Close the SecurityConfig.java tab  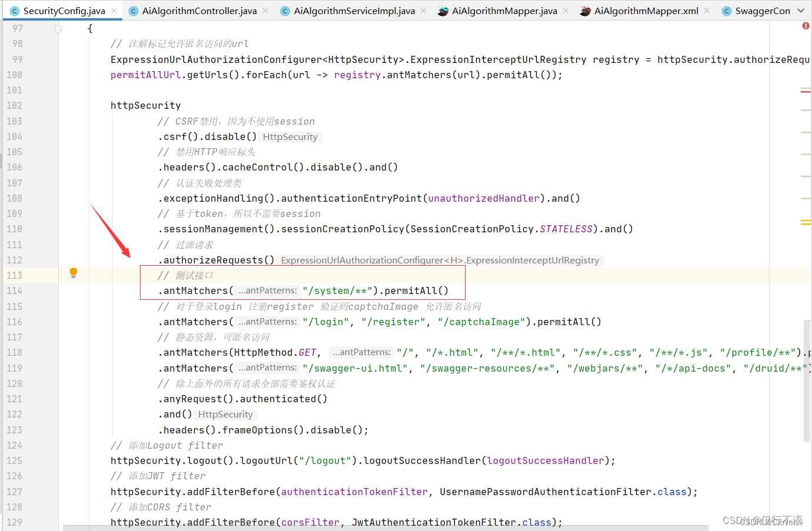coord(114,11)
